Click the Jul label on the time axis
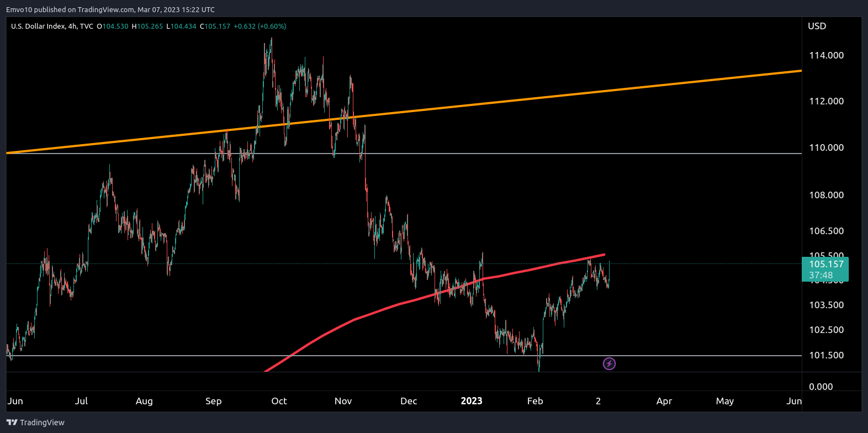 (x=81, y=401)
